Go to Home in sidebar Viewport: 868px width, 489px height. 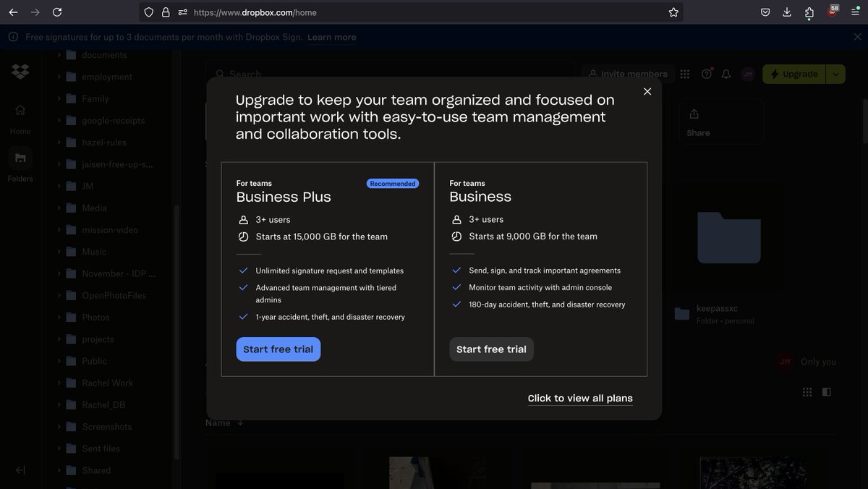tap(20, 119)
